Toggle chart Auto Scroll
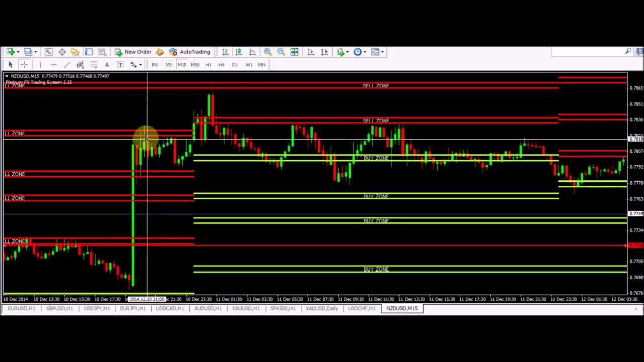644x362 pixels. pyautogui.click(x=311, y=52)
